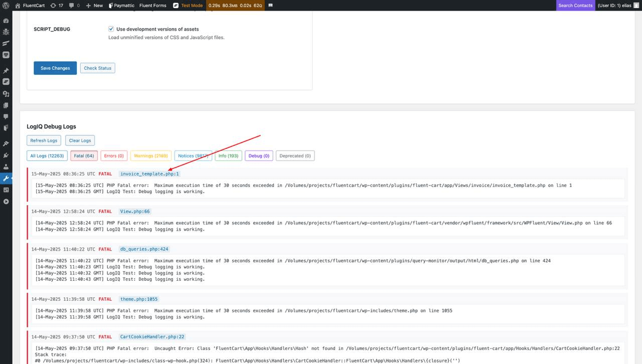
Task: Select the Warnings (2189) filter
Action: coord(151,156)
